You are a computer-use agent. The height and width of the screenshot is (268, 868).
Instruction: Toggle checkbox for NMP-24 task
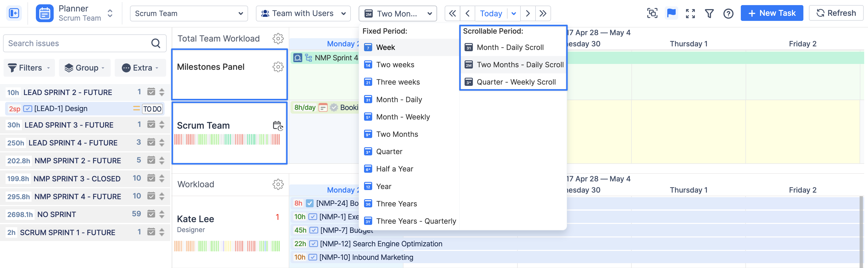point(310,203)
